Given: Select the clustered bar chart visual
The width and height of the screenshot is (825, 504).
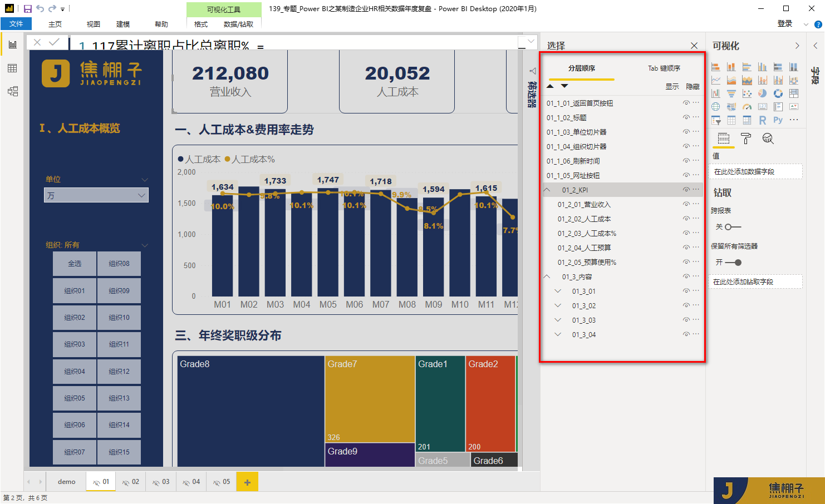Looking at the screenshot, I should [x=747, y=67].
